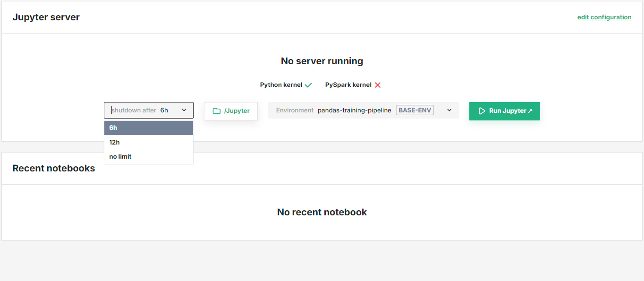Open the Environment selector field
Screen dimensions: 644x281
pos(364,110)
